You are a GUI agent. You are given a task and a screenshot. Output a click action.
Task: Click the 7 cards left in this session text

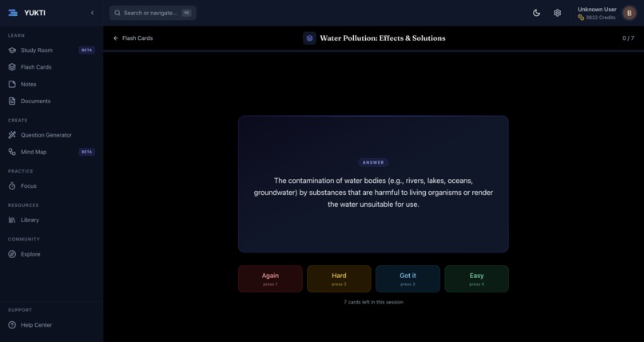[373, 302]
